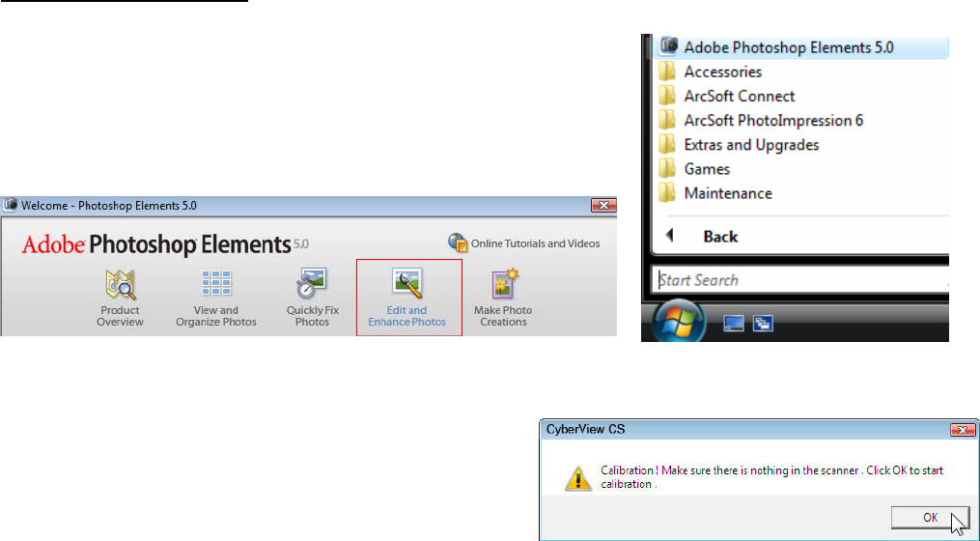Open Online Tutorials and Videos link
Viewport: 980px width, 541px height.
click(x=523, y=243)
